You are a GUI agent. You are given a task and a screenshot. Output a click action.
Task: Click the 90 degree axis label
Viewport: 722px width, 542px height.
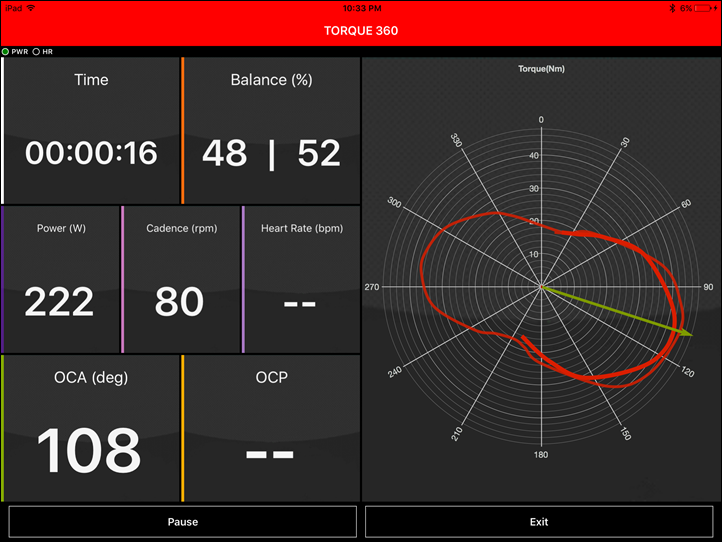(x=708, y=287)
